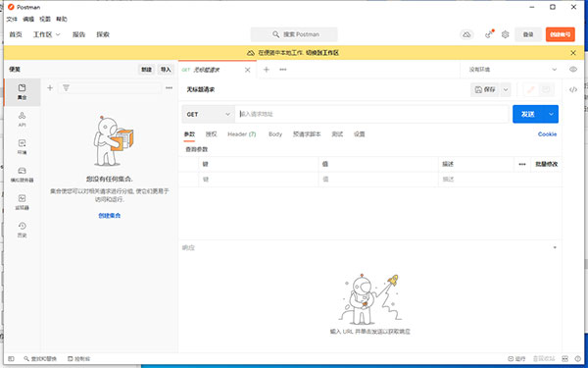Click the New (新建) button

(146, 70)
